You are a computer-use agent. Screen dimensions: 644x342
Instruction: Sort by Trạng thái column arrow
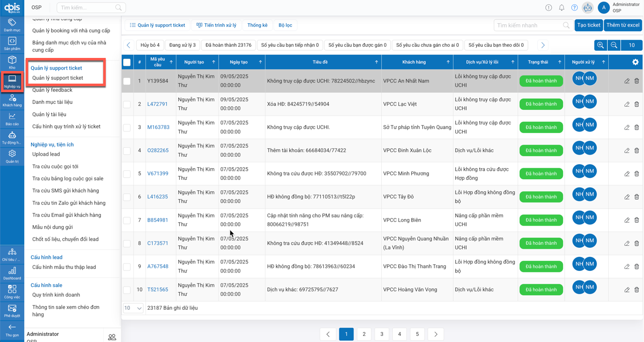coord(559,62)
